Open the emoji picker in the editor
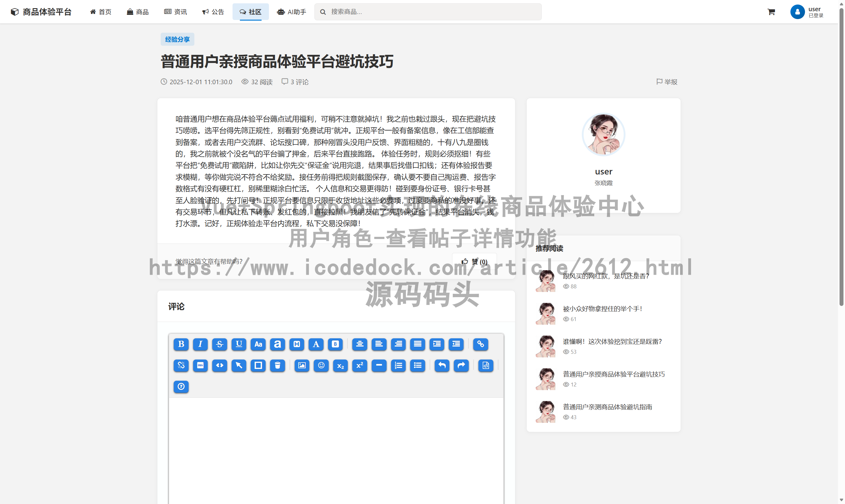Image resolution: width=845 pixels, height=504 pixels. pos(321,366)
